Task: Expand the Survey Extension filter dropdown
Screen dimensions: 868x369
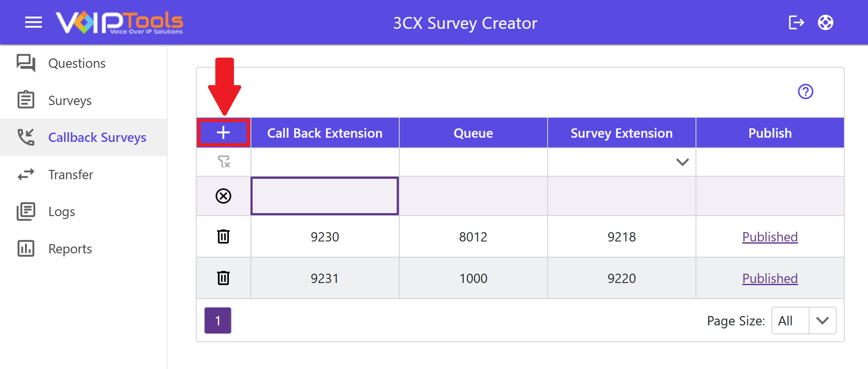Action: [x=682, y=162]
